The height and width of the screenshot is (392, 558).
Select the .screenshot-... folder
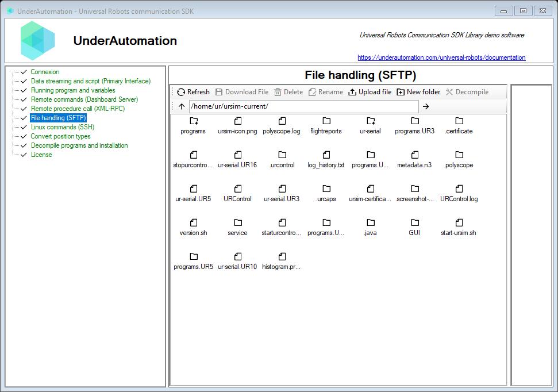[x=414, y=193]
